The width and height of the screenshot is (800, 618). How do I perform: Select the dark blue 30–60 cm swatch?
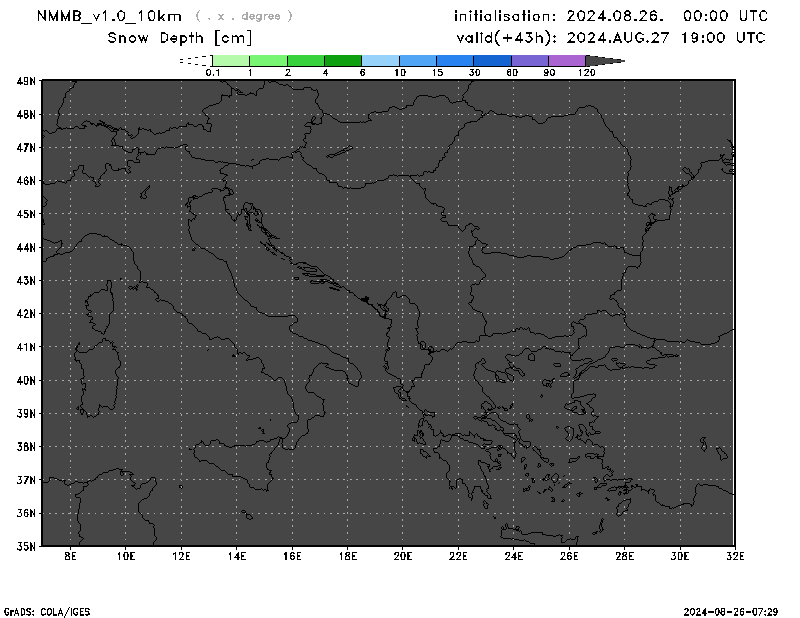[492, 61]
